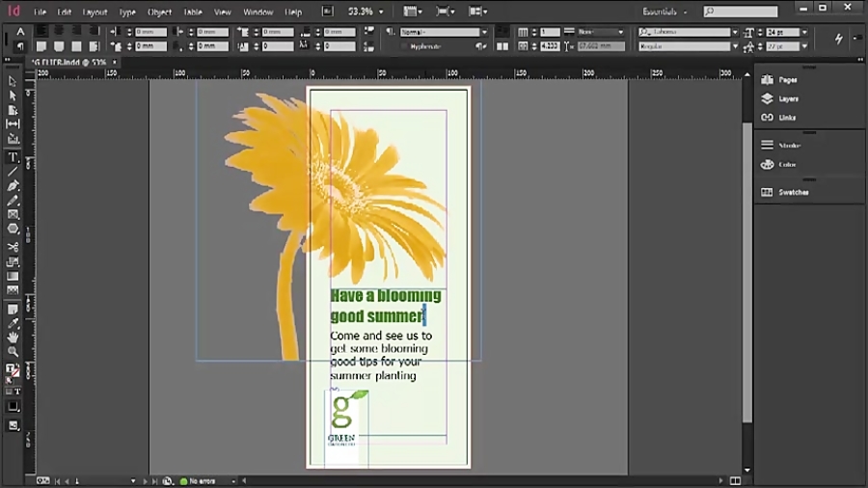Select the Note tool
Screen dimensions: 868x488
coord(13,309)
